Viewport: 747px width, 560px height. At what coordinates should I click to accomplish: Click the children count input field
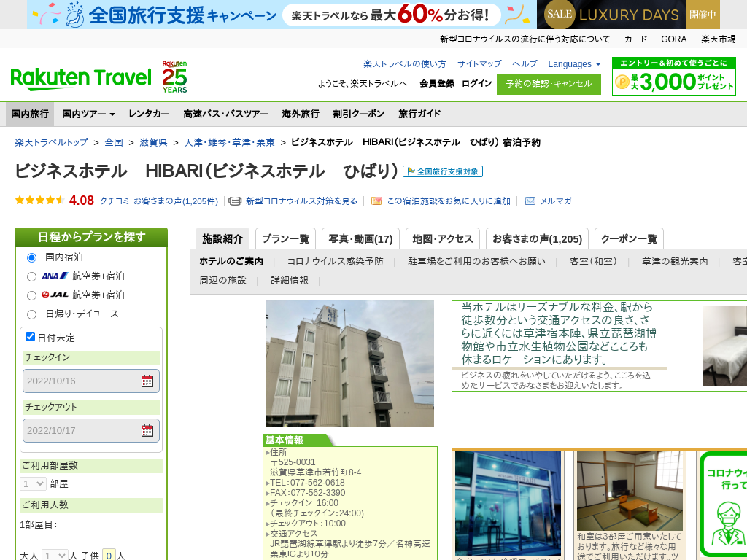click(x=109, y=555)
